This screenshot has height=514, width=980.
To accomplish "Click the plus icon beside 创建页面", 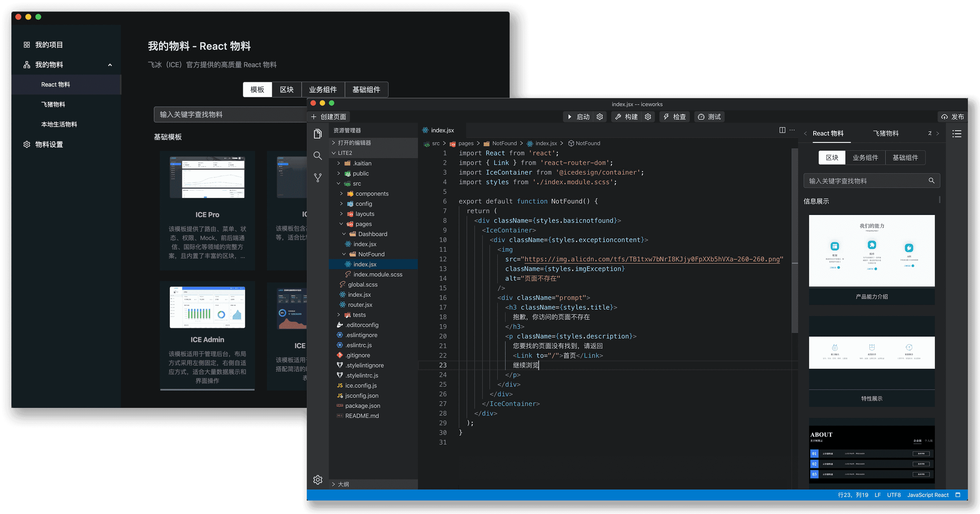I will [314, 117].
